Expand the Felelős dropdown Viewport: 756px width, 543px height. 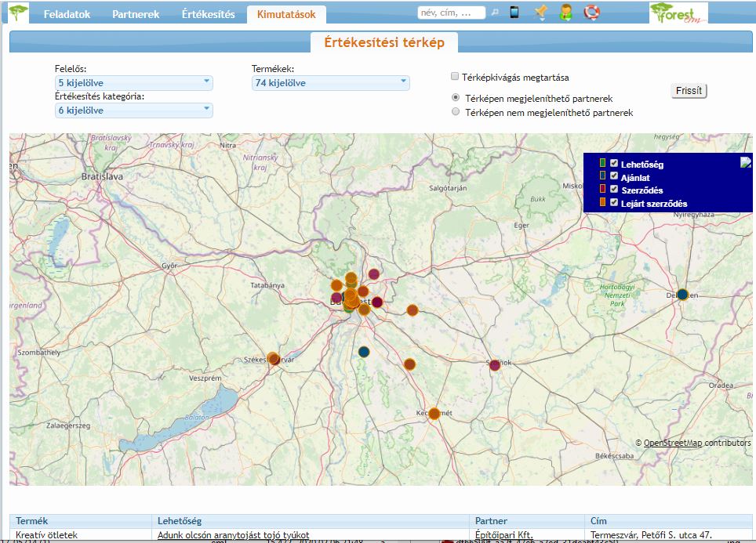click(134, 82)
